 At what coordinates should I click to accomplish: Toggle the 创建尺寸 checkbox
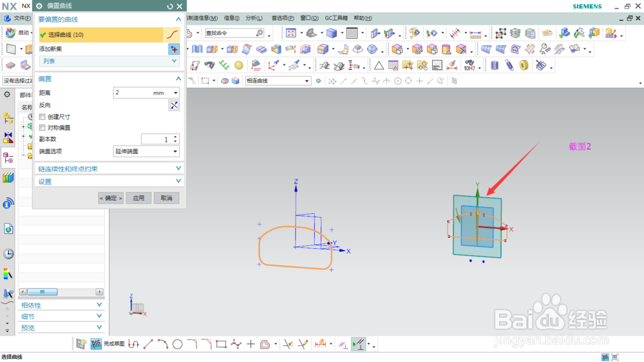click(43, 117)
